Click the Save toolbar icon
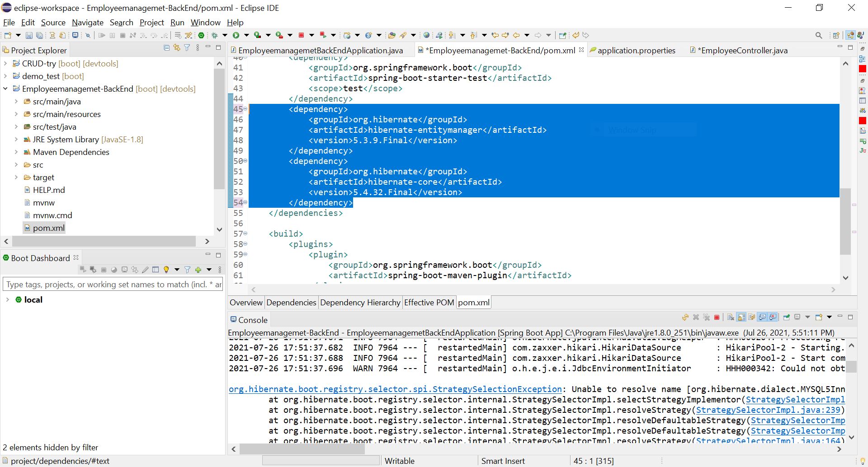 pos(29,35)
